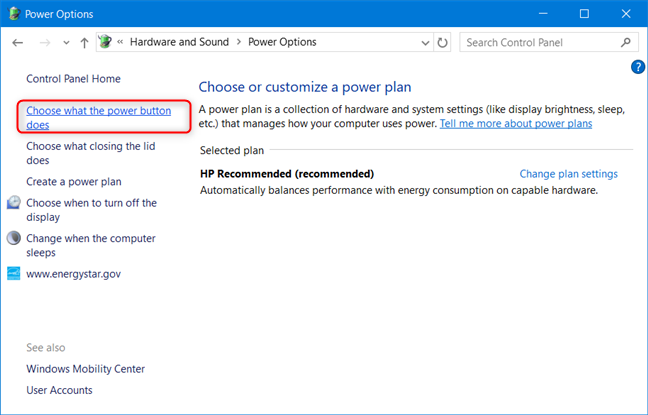Open www.energystar.gov link

(x=74, y=274)
